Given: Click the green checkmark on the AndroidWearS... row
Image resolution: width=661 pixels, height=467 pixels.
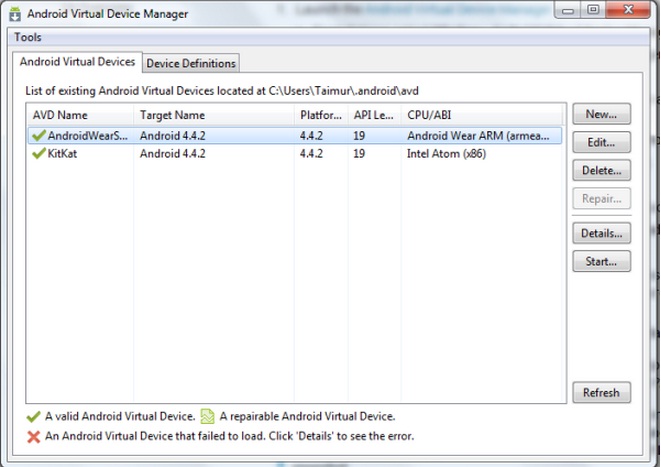Looking at the screenshot, I should pyautogui.click(x=39, y=135).
